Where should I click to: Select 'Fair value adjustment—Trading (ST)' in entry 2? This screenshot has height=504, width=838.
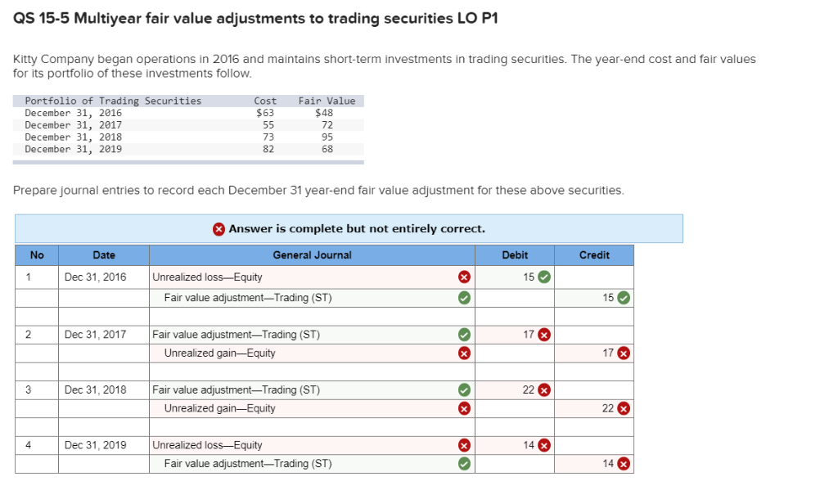(237, 335)
